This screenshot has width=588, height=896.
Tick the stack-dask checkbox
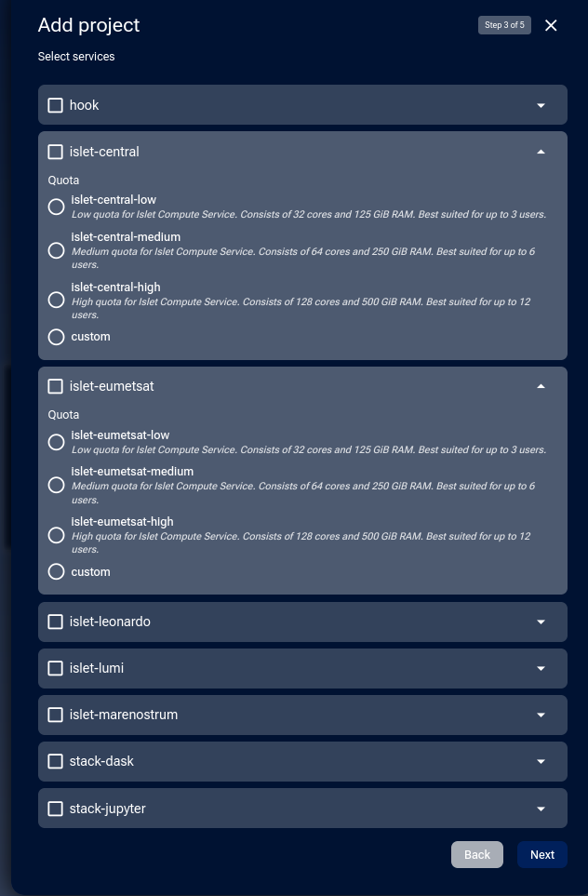pos(56,761)
